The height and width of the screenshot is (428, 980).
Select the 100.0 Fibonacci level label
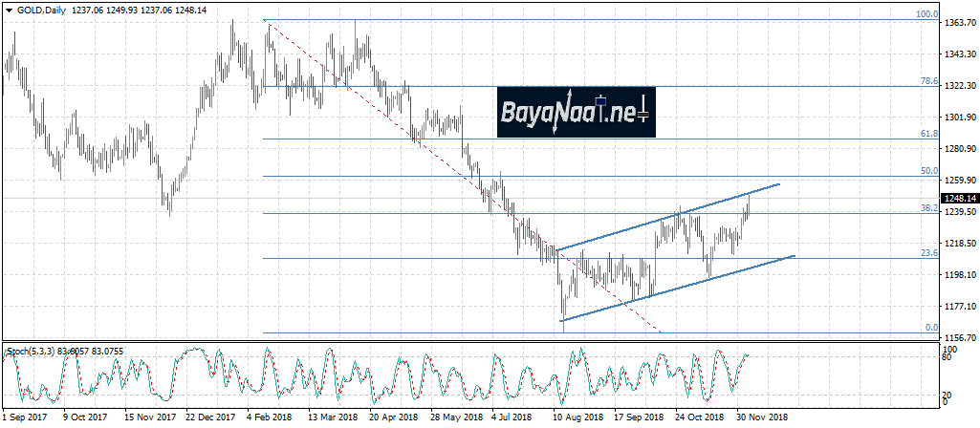click(926, 14)
